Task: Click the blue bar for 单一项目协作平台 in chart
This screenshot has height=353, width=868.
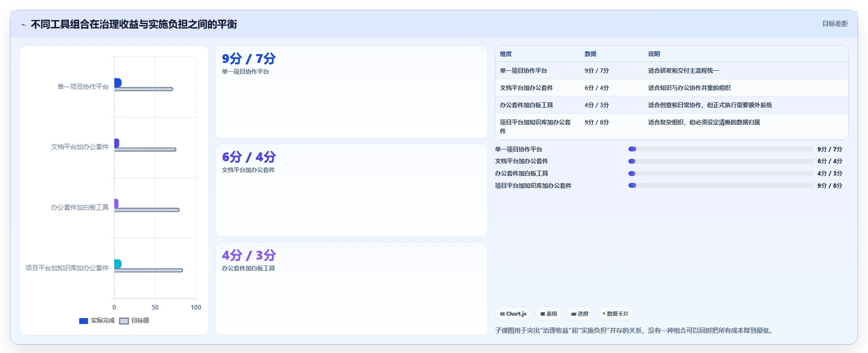Action: pyautogui.click(x=118, y=83)
